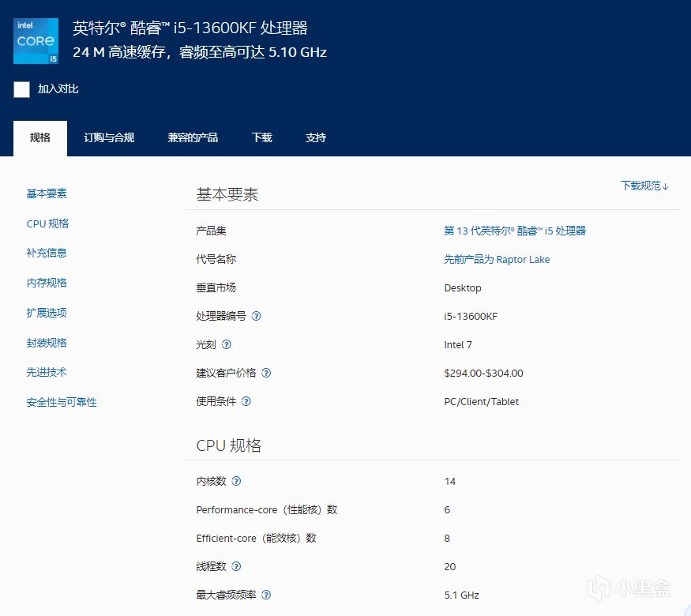This screenshot has height=616, width=691.
Task: Open the 兼容的产品 tab
Action: (x=193, y=138)
